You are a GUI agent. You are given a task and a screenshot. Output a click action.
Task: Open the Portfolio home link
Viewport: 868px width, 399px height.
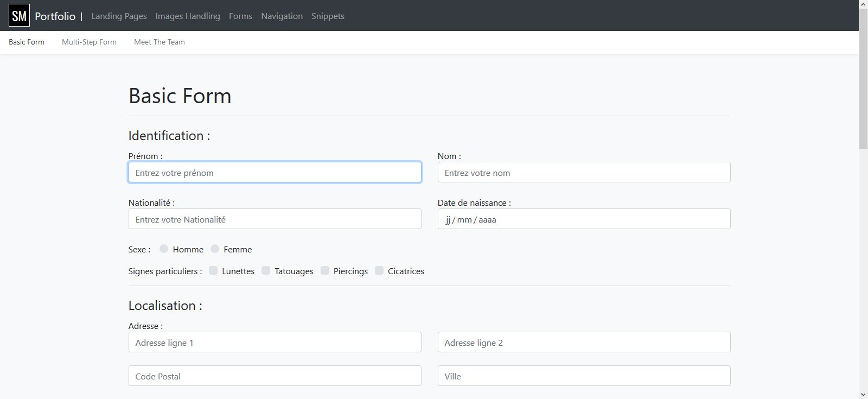click(x=55, y=16)
